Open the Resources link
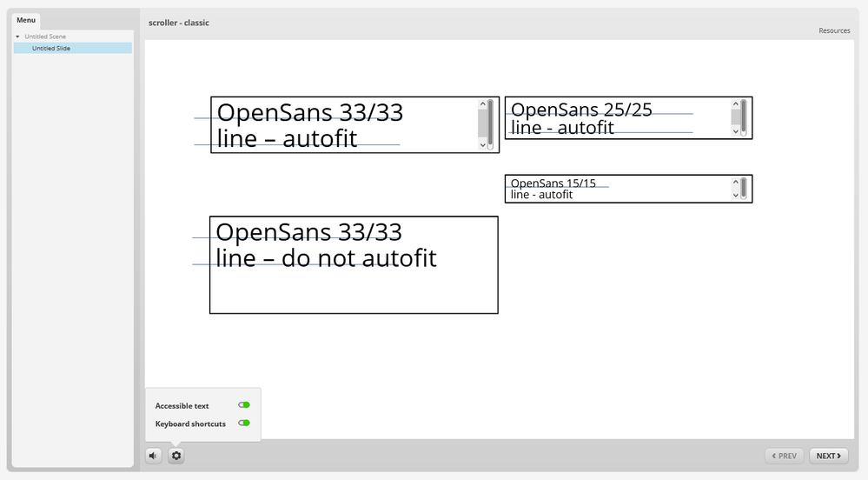Screen dimensions: 868x480 pos(834,30)
